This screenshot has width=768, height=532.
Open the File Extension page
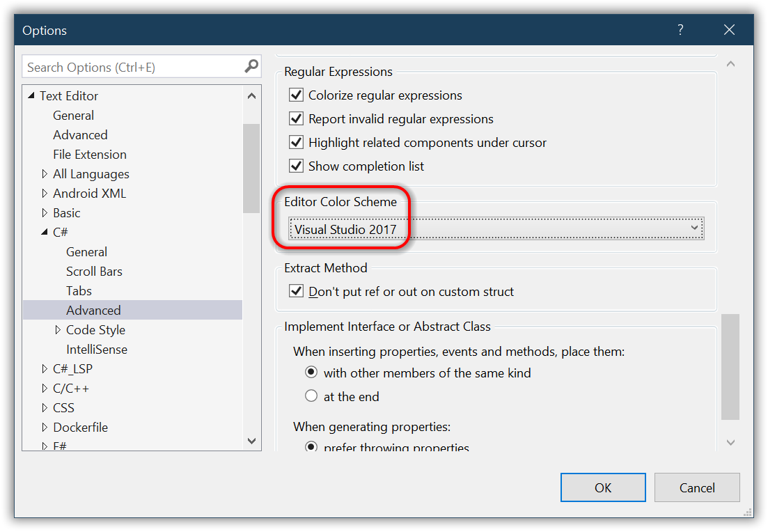[x=90, y=155]
